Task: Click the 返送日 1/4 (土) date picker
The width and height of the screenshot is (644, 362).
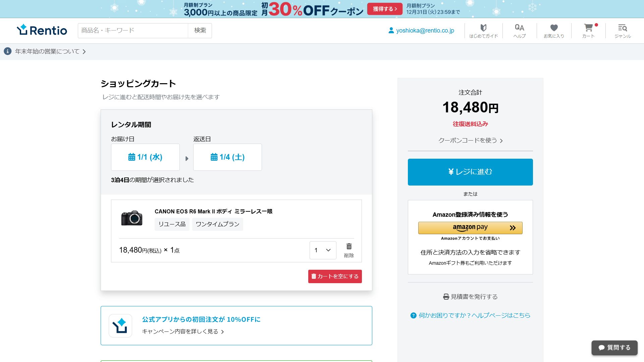Action: (227, 157)
